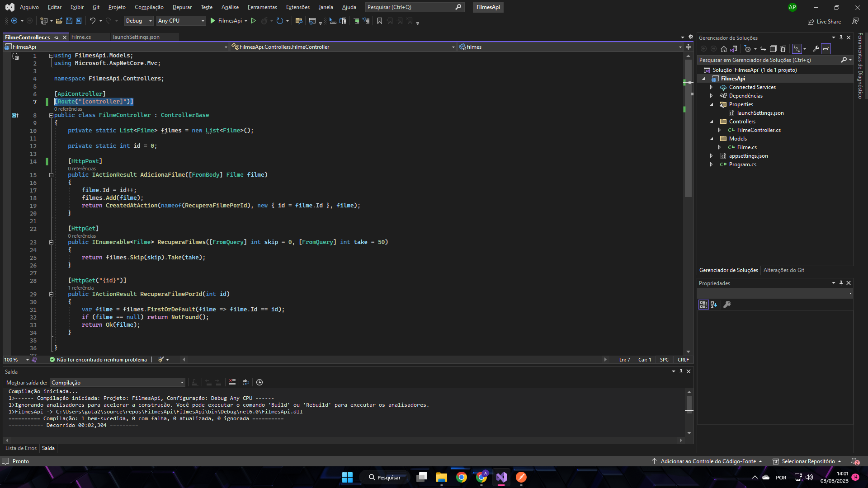
Task: Toggle the code folding on line 23
Action: (51, 242)
